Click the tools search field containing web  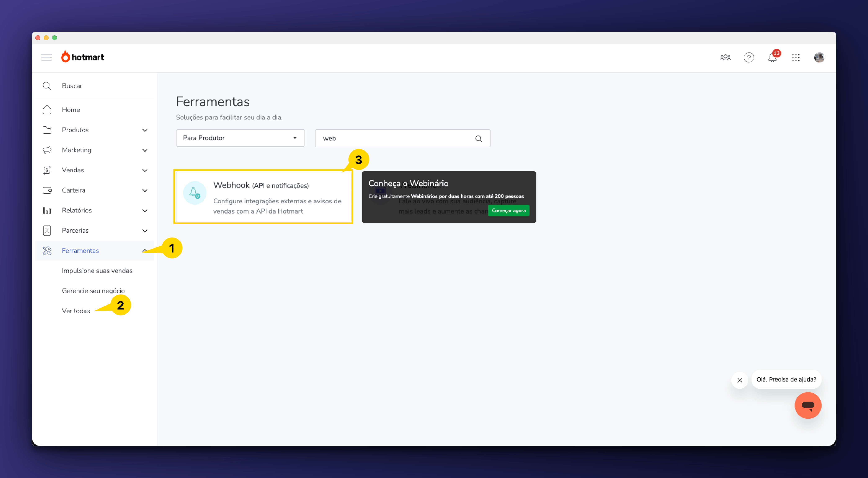click(402, 138)
